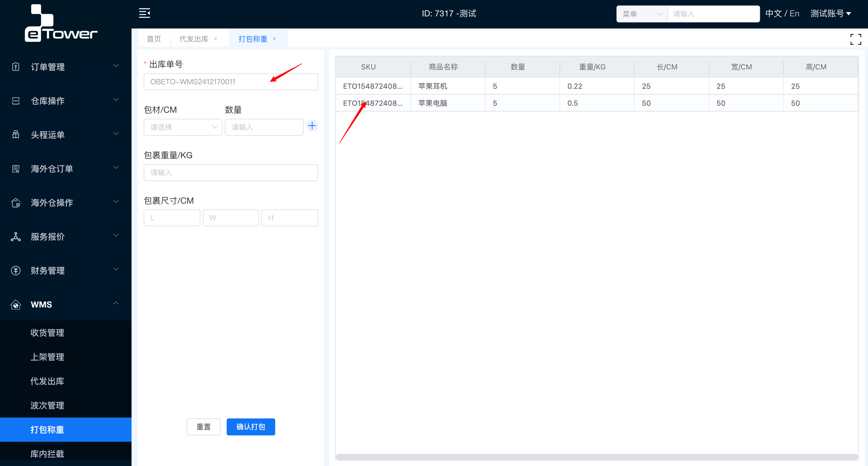Focus the package height H field

[290, 218]
